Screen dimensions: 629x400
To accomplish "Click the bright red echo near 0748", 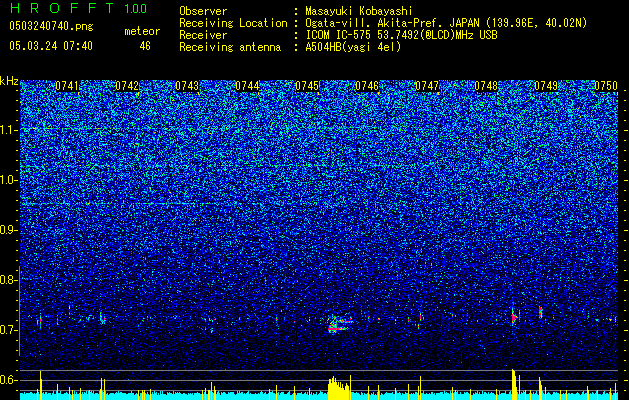I will [515, 317].
